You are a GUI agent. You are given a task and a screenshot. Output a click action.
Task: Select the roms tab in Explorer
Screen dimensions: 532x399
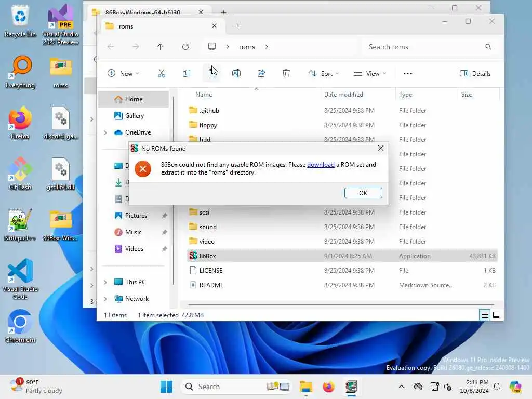pyautogui.click(x=163, y=26)
